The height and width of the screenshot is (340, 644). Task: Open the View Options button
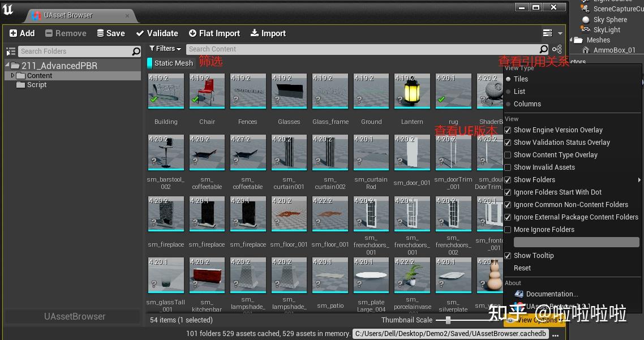point(535,320)
